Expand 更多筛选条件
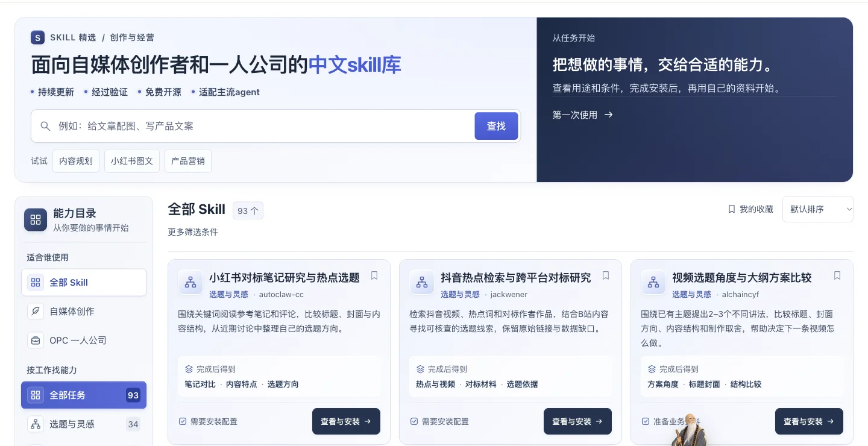The width and height of the screenshot is (868, 446). coord(193,232)
